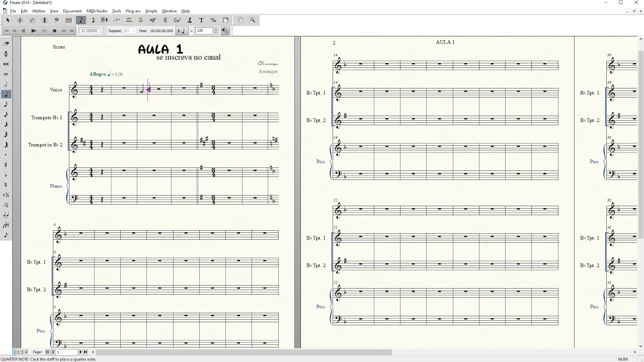Select the Measure tool

[68, 20]
